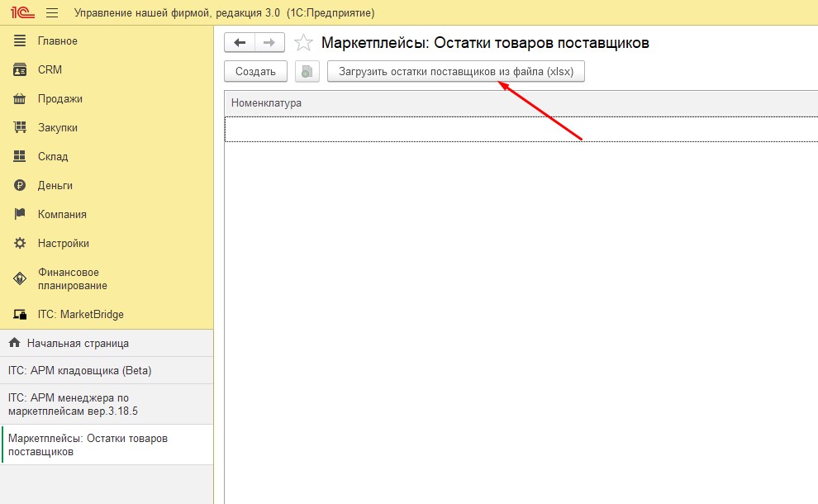Viewport: 818px width, 504px height.
Task: Go forward with the right arrow
Action: [x=269, y=43]
